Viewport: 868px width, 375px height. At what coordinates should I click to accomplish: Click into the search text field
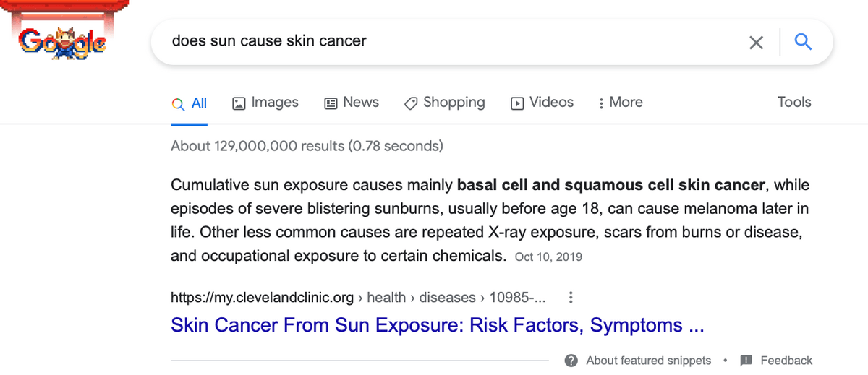point(448,41)
